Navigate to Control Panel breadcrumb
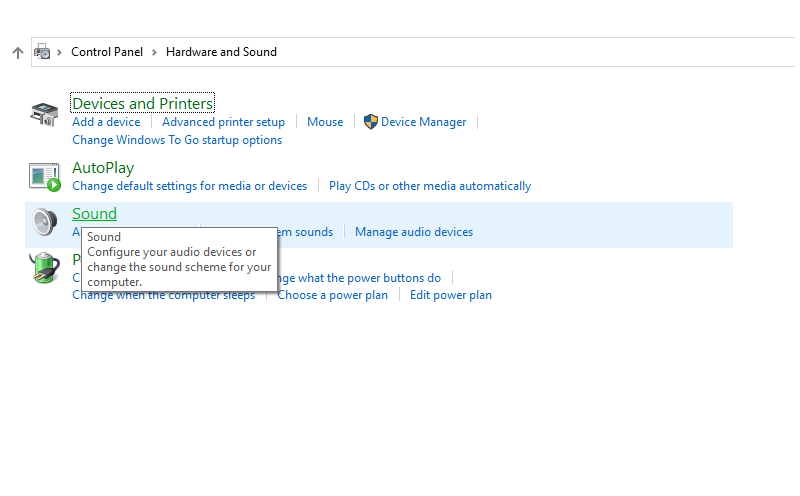This screenshot has height=496, width=800. pyautogui.click(x=107, y=52)
